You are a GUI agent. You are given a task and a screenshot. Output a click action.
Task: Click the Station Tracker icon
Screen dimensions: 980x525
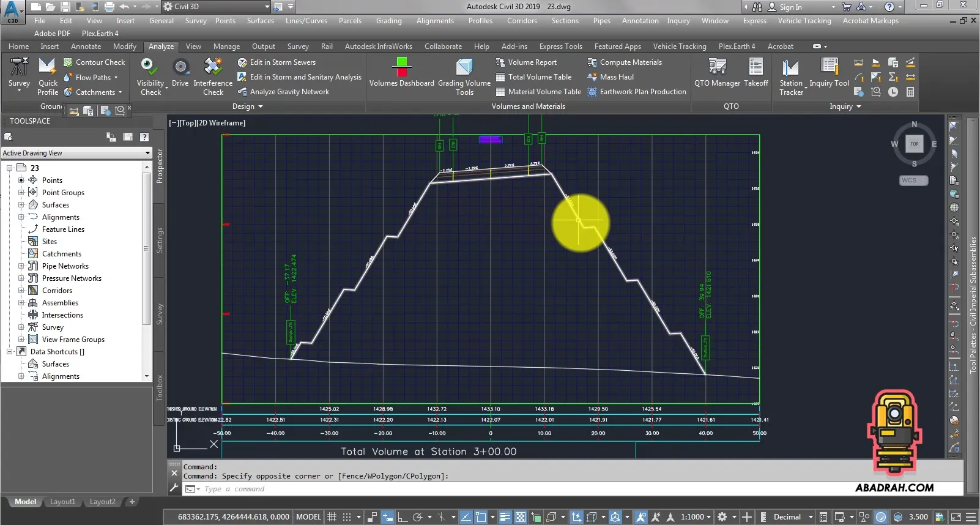790,66
